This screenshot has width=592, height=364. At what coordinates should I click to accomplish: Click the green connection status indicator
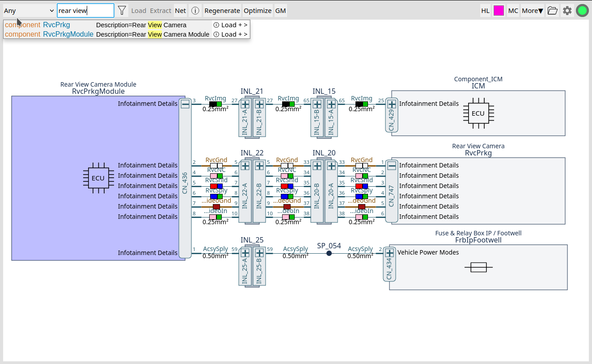[x=582, y=10]
